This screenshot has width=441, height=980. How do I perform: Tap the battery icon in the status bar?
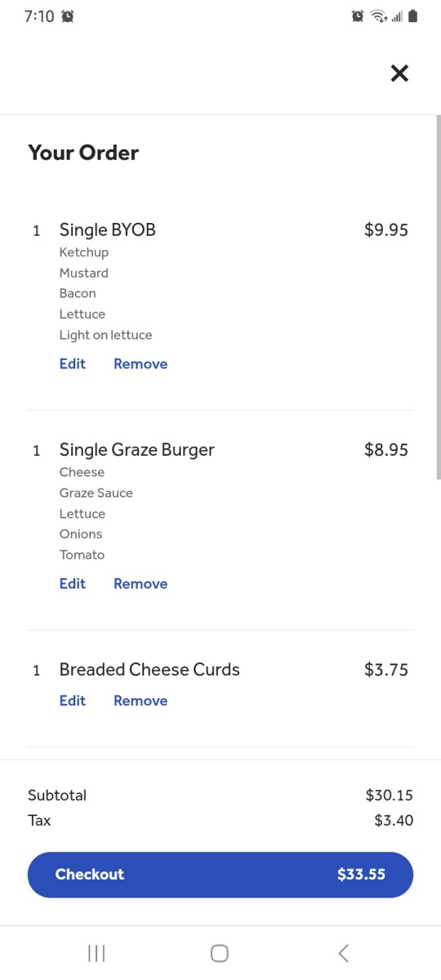click(x=412, y=16)
